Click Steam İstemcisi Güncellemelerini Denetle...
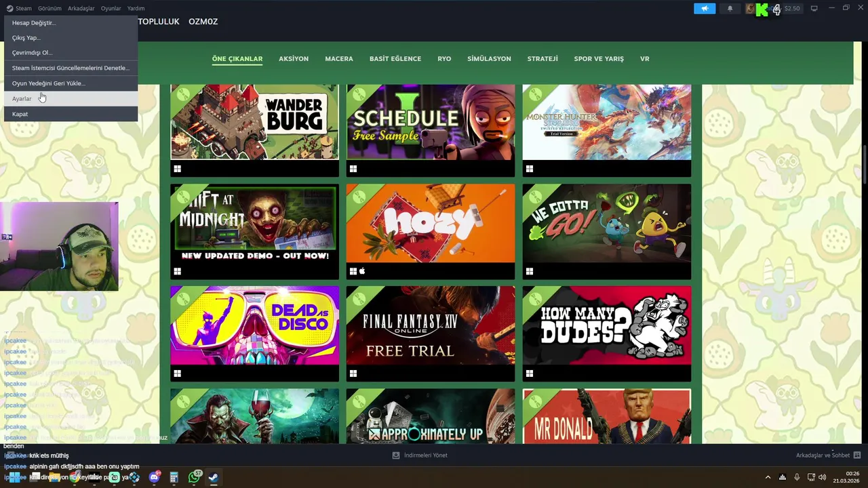Screen dimensions: 868x488 click(71, 68)
